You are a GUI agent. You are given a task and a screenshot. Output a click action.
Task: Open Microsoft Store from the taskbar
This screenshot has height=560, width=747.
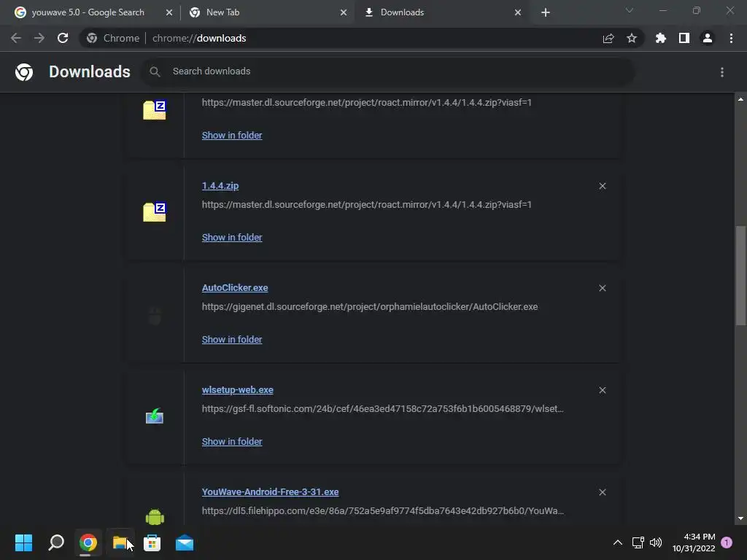coord(152,542)
